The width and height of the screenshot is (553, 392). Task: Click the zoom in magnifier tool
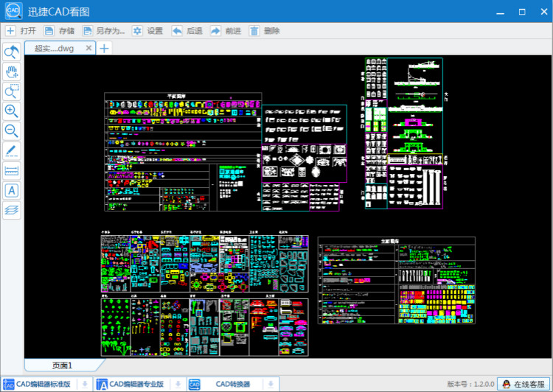point(12,111)
